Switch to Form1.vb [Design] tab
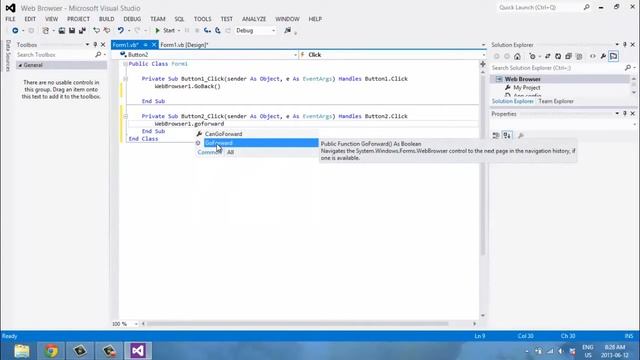Image resolution: width=640 pixels, height=360 pixels. (184, 45)
